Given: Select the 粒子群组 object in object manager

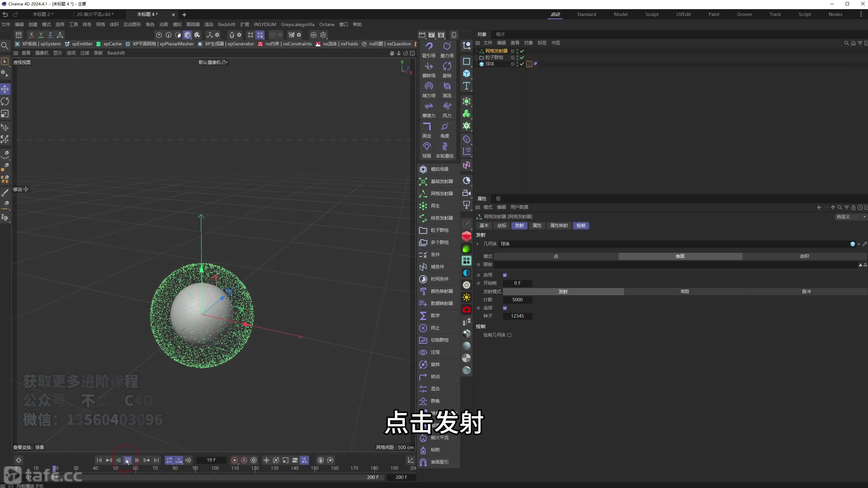Looking at the screenshot, I should click(494, 58).
